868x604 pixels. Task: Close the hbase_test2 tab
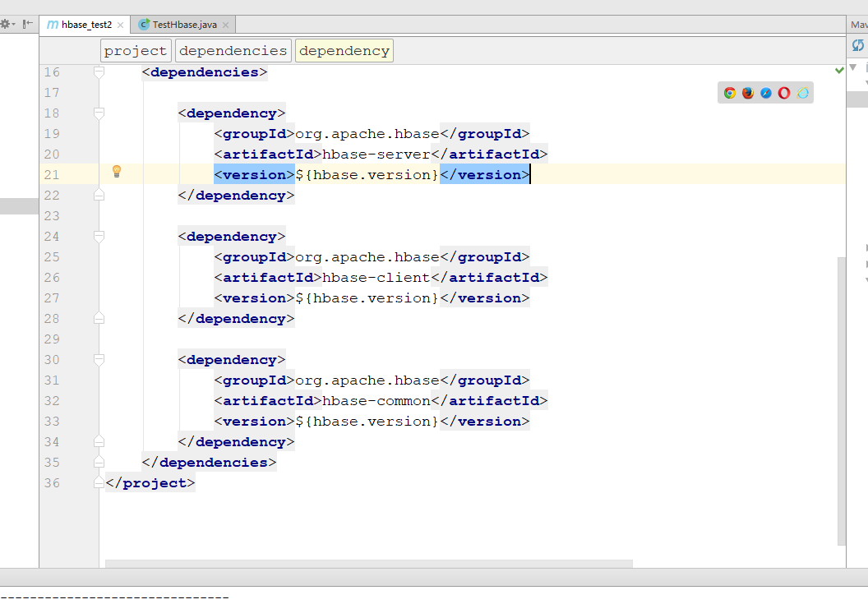coord(120,25)
